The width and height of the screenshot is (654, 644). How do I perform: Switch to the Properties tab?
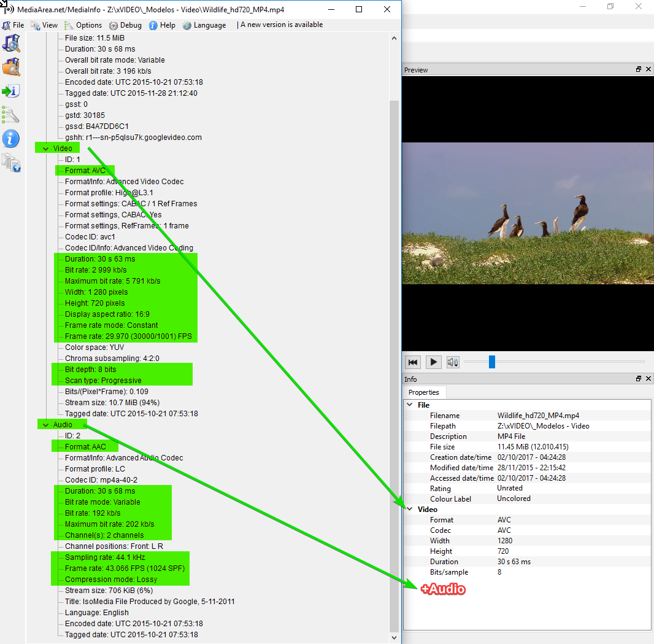(x=424, y=392)
